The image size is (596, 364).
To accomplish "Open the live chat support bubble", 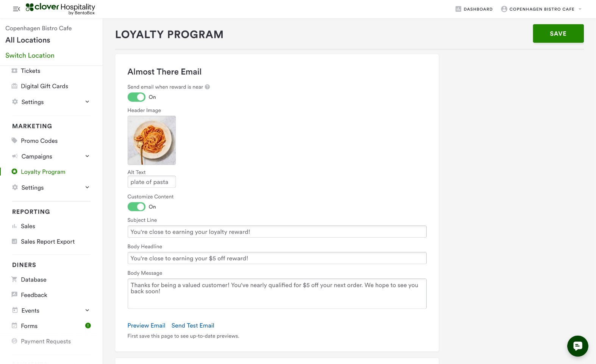I will coord(577,346).
